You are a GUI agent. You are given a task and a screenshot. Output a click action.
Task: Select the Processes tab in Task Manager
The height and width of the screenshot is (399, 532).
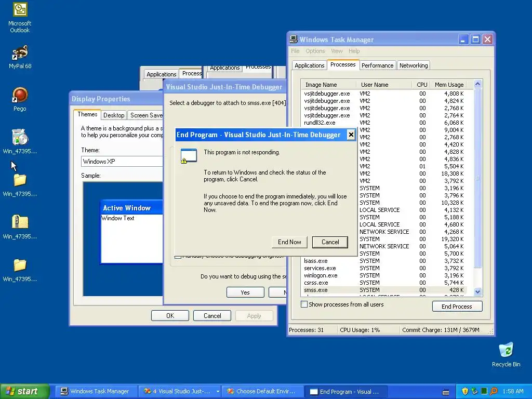[343, 64]
